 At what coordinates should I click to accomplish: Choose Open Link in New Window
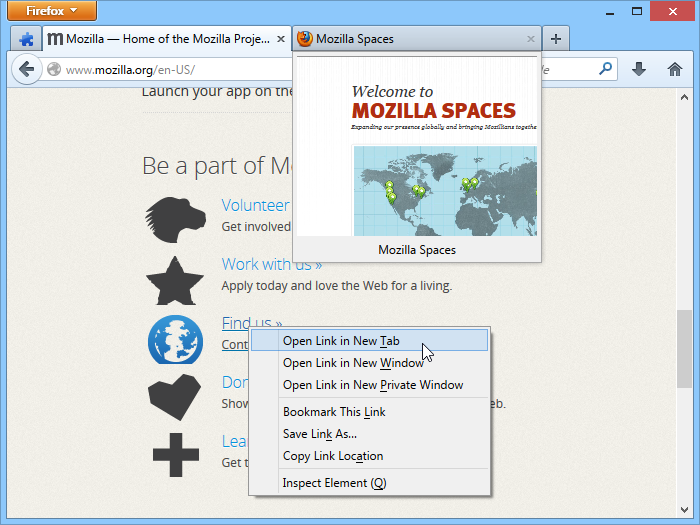tap(369, 363)
